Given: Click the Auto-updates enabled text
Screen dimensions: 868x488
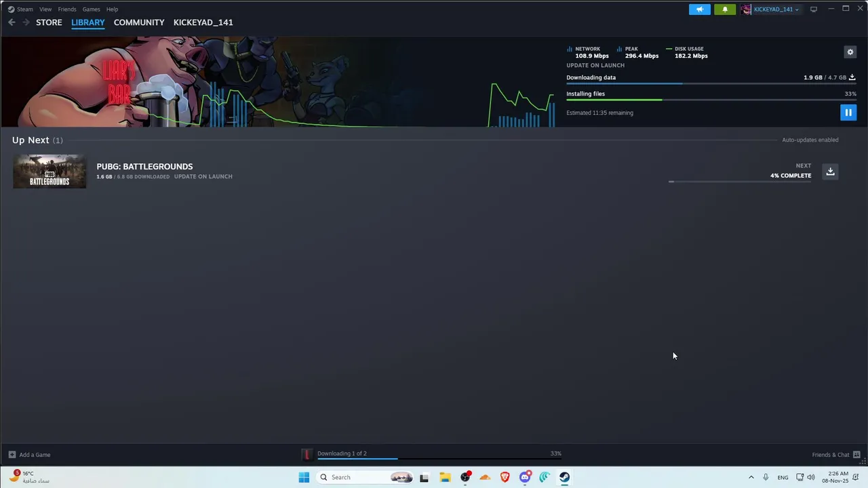Looking at the screenshot, I should click(810, 140).
